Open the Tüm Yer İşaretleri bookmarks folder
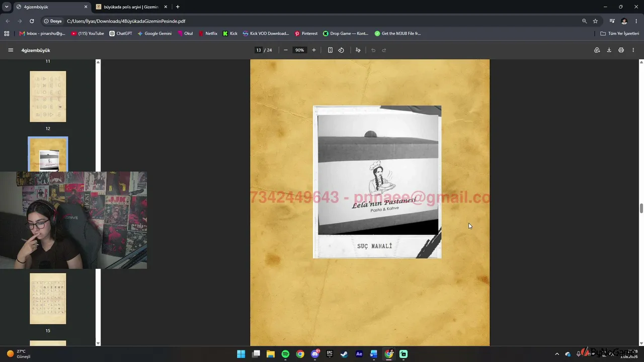 tap(620, 34)
